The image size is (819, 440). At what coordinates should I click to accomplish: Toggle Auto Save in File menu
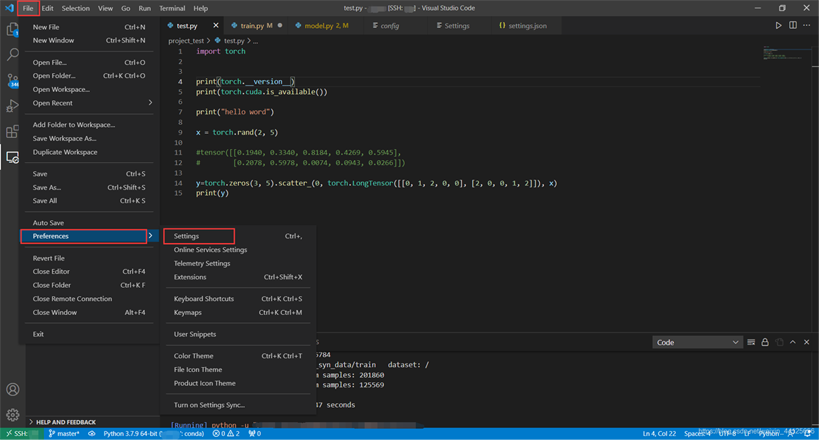49,223
